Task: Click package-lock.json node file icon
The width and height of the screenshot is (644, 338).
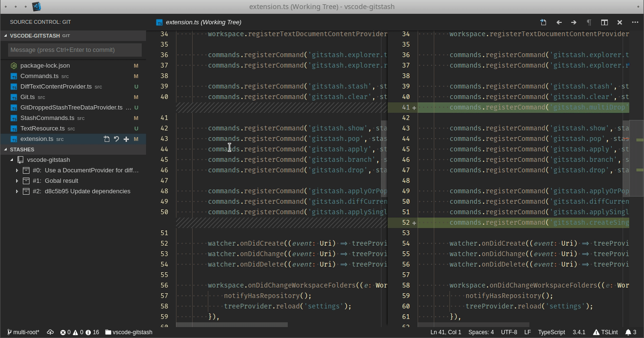Action: click(14, 66)
